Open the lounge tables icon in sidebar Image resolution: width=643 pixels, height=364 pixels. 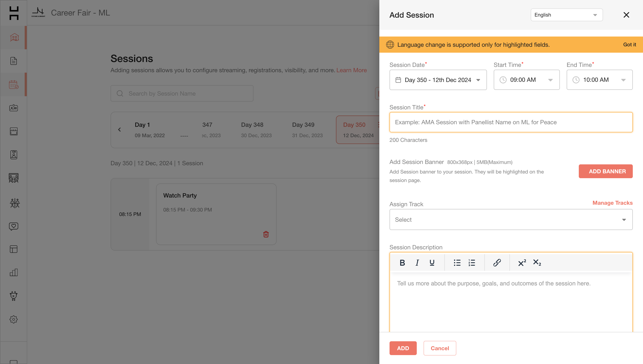14,178
